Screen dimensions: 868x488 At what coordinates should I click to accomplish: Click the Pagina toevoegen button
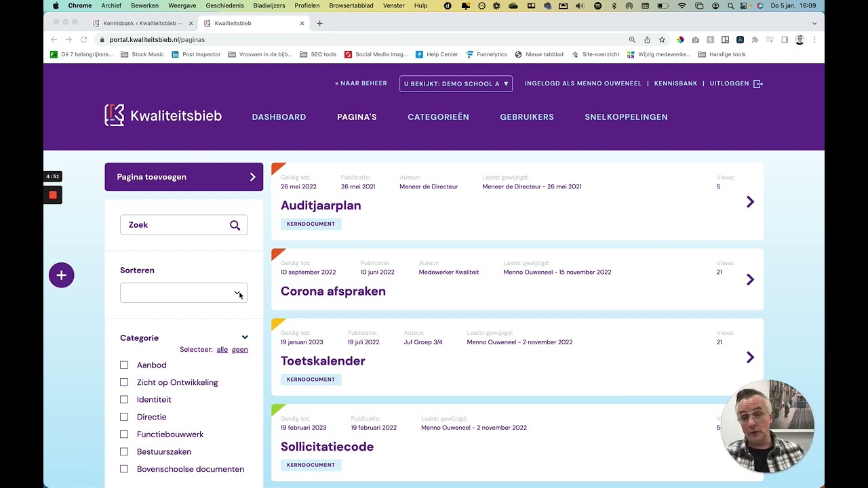tap(184, 177)
